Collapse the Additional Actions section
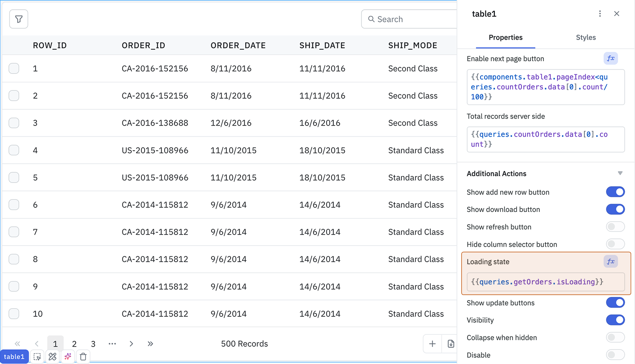 pos(620,174)
